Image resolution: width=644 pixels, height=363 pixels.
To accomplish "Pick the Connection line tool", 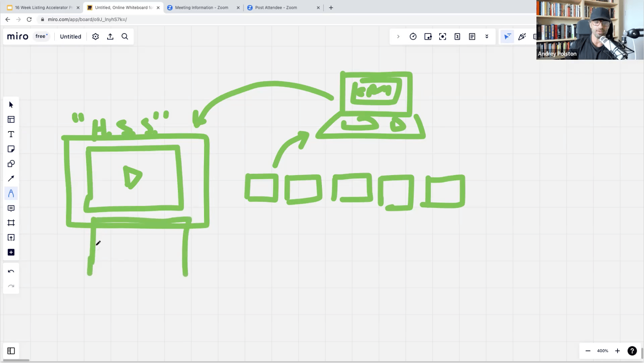I will pos(11,179).
